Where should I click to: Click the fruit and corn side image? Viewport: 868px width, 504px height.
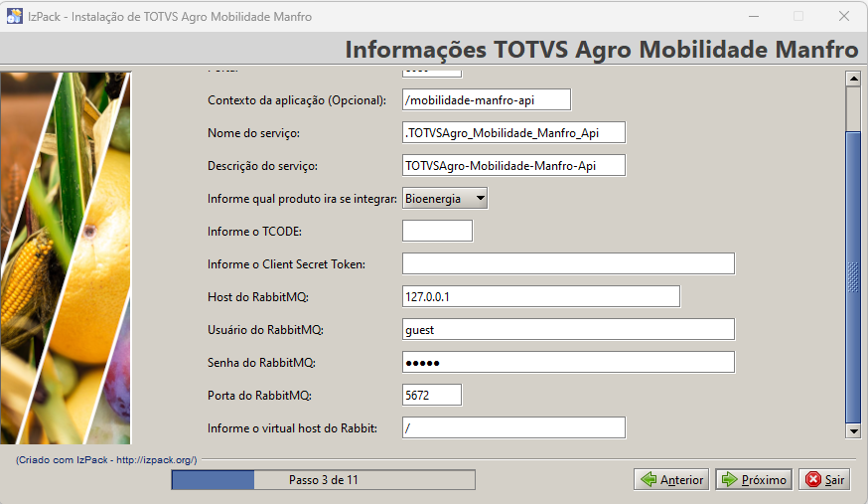tap(66, 257)
